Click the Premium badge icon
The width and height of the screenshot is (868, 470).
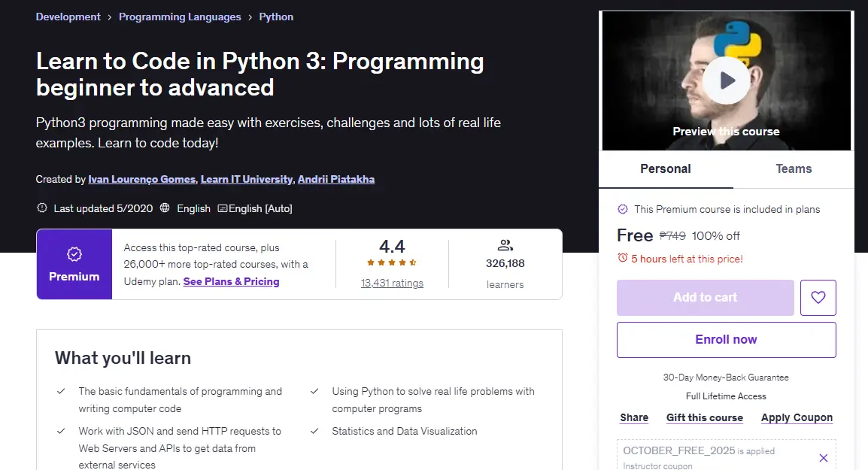74,254
